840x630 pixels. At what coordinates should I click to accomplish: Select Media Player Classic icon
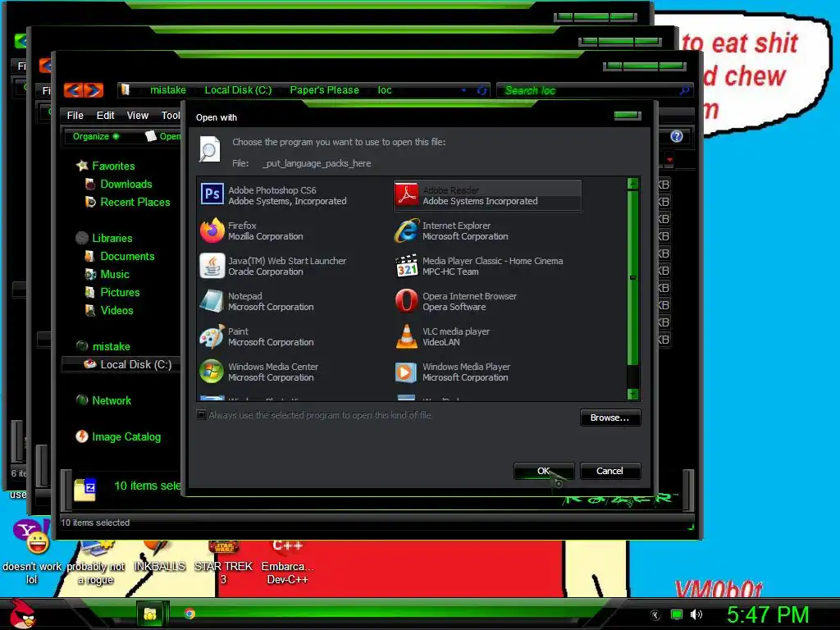click(407, 266)
